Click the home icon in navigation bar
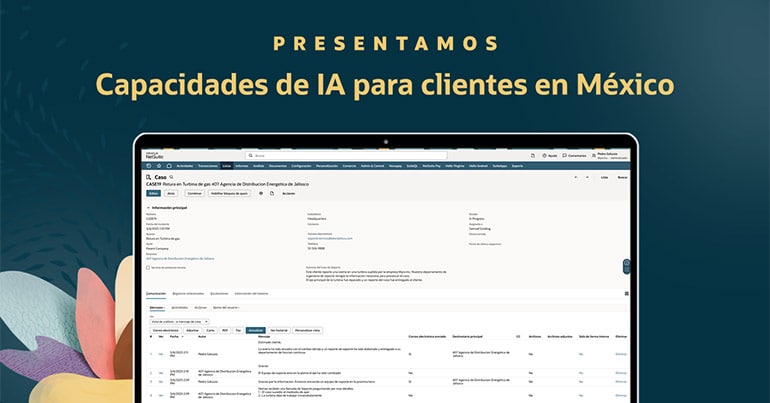The width and height of the screenshot is (770, 403). pyautogui.click(x=168, y=166)
